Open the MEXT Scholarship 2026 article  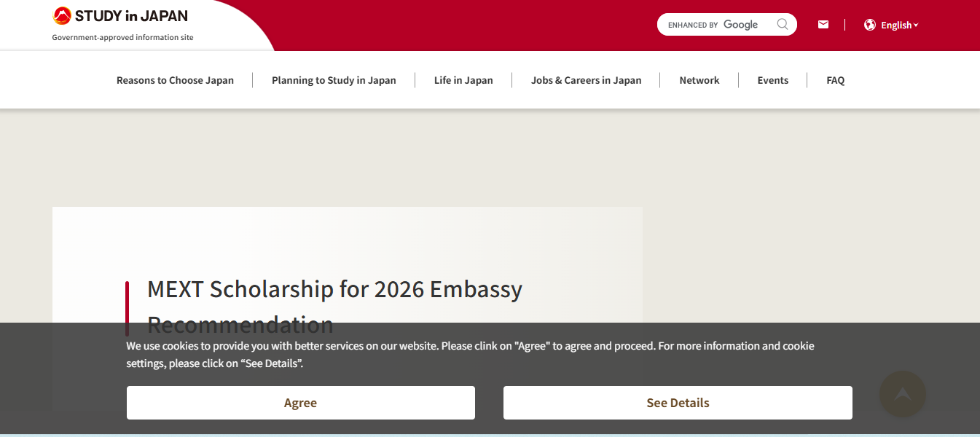tap(334, 288)
